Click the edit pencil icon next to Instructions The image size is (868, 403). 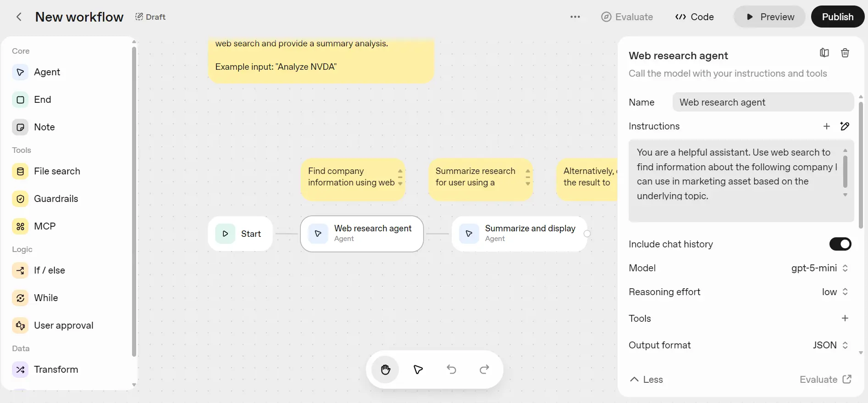pos(845,126)
